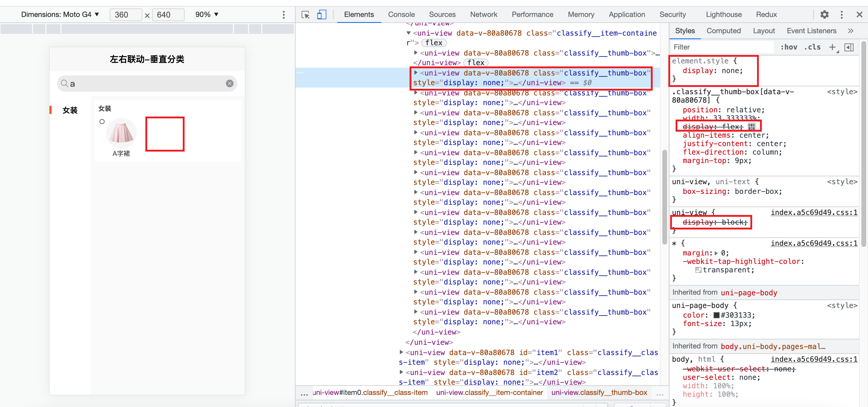Toggle the device toolbar icon
Screen dimensions: 868x407
[x=322, y=14]
